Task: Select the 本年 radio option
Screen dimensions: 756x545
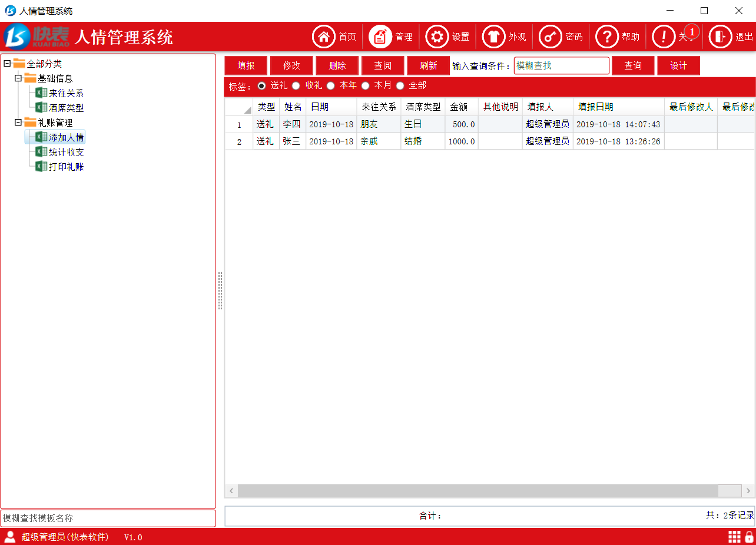Action: (x=331, y=85)
